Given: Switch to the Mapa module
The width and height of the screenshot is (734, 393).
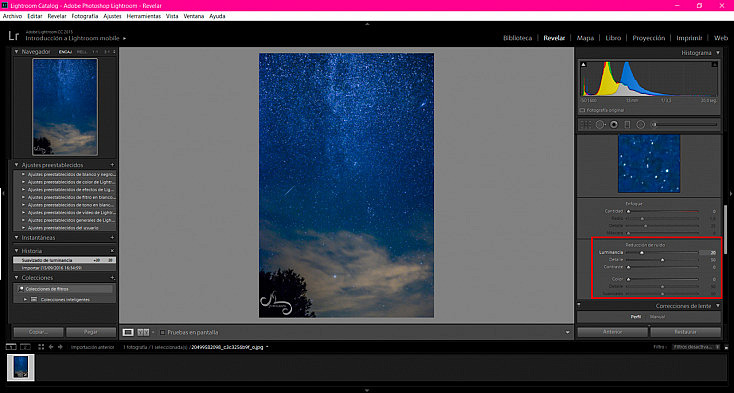Looking at the screenshot, I should tap(585, 38).
